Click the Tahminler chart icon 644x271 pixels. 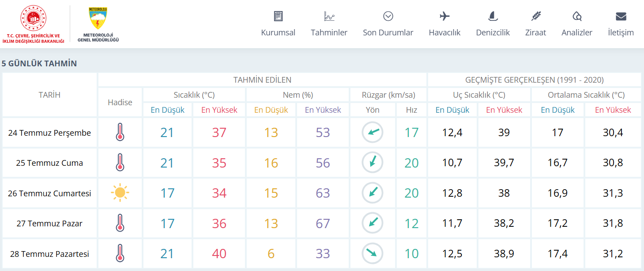[x=329, y=16]
